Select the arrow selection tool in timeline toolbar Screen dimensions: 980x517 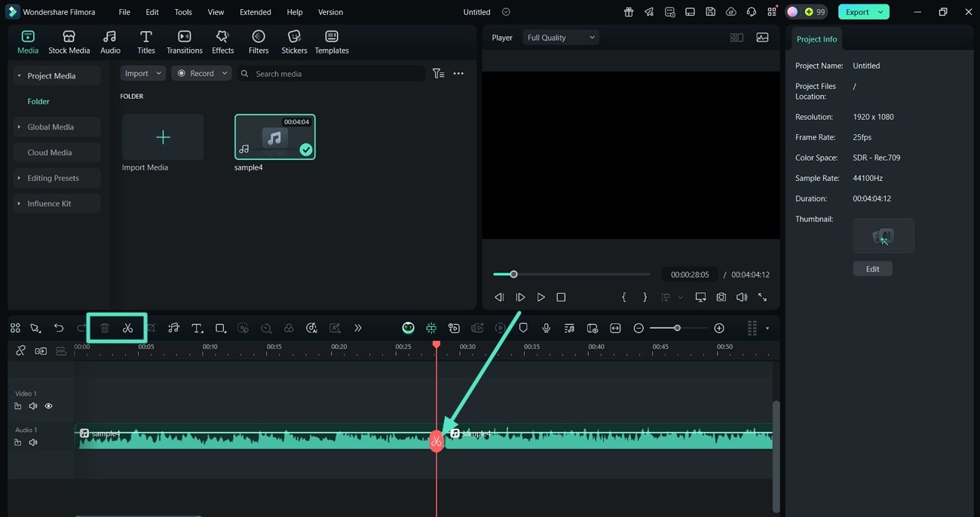coord(35,328)
